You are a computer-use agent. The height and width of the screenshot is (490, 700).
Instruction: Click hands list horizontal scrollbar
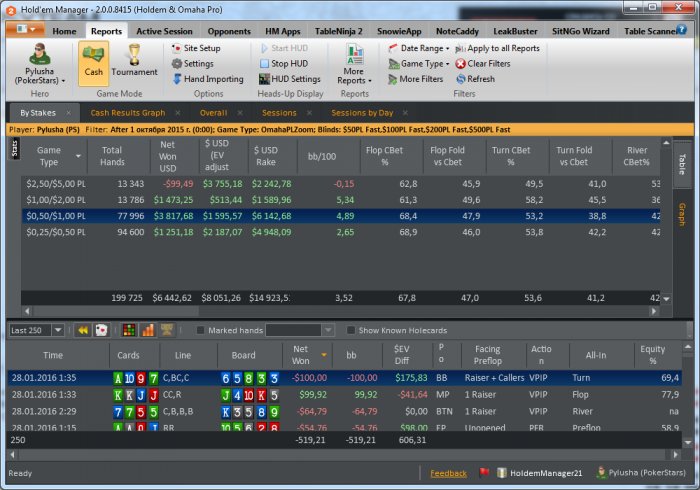click(x=344, y=455)
